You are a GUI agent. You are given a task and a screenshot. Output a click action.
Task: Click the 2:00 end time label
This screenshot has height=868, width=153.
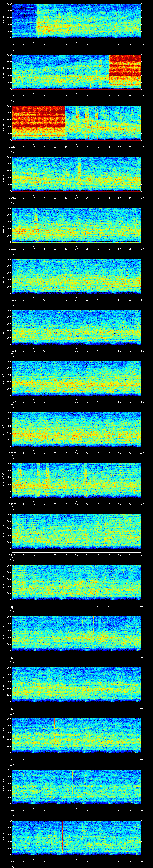[141, 44]
